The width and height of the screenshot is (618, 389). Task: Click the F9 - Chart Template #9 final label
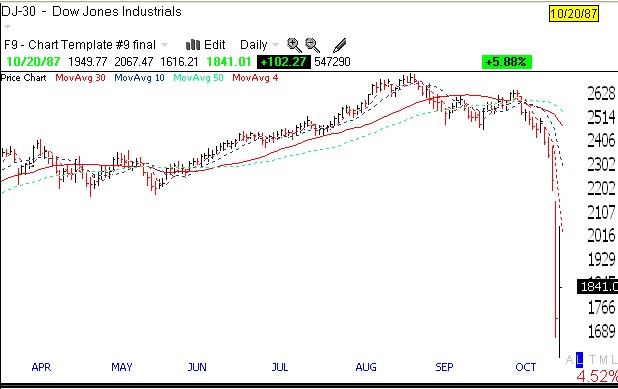pyautogui.click(x=80, y=45)
